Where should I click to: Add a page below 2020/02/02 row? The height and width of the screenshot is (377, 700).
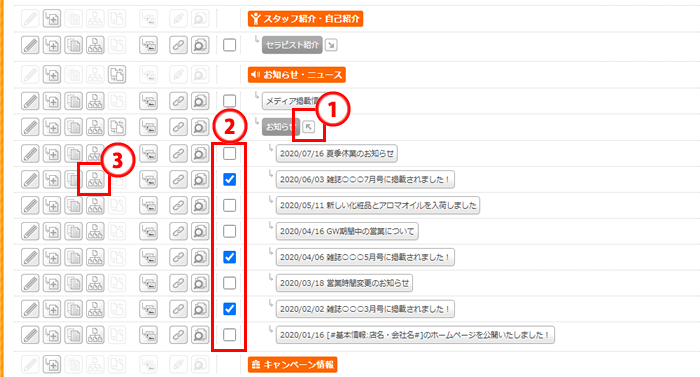(x=52, y=309)
